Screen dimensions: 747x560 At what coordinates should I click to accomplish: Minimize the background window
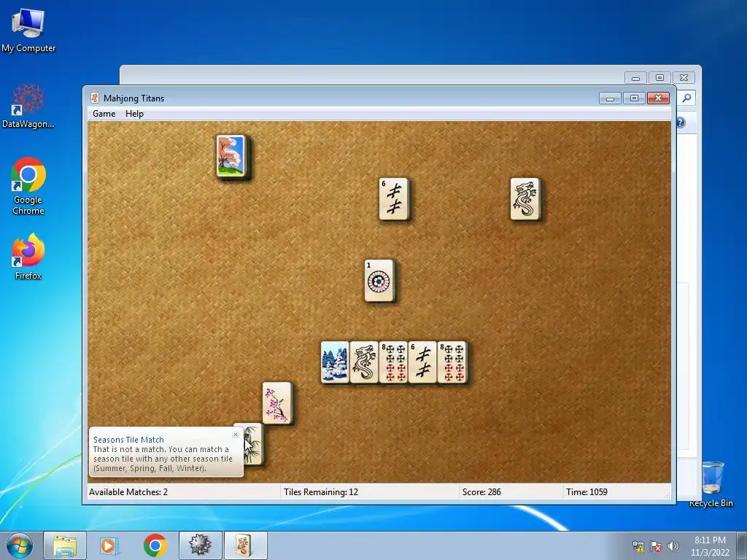click(635, 77)
